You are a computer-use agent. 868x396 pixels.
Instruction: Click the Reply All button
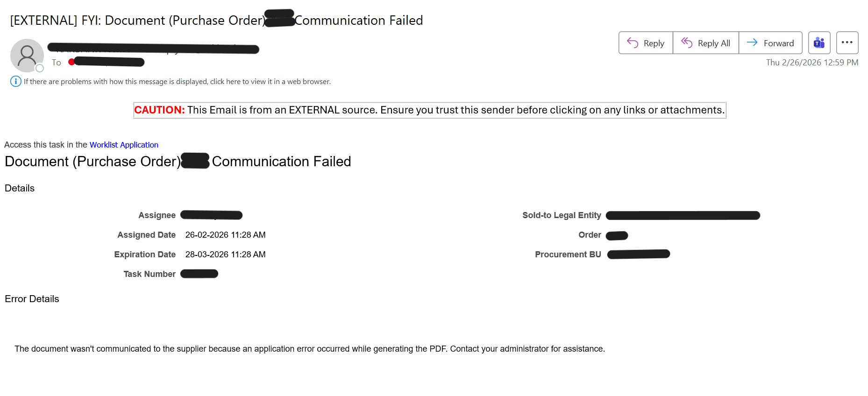point(705,43)
